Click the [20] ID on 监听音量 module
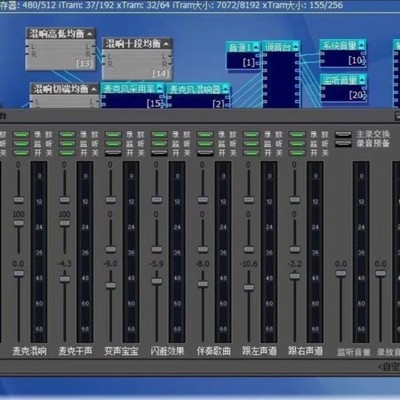400x400 pixels. click(357, 95)
